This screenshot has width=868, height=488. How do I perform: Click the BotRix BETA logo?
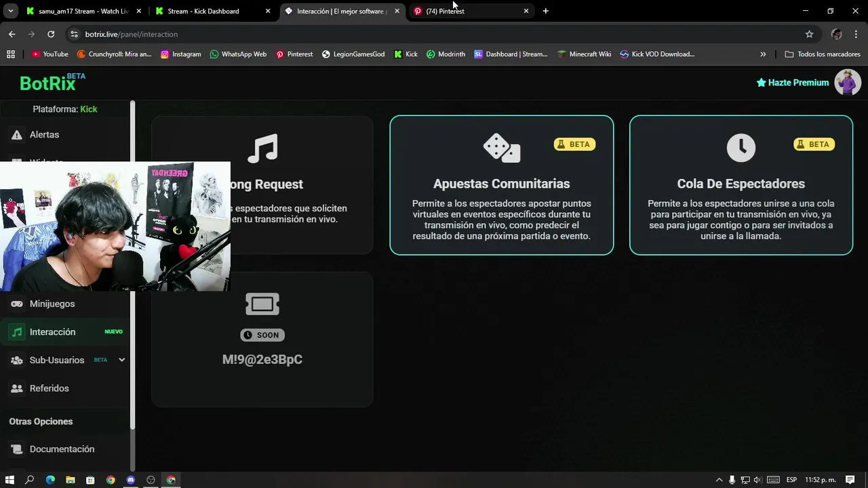(53, 82)
